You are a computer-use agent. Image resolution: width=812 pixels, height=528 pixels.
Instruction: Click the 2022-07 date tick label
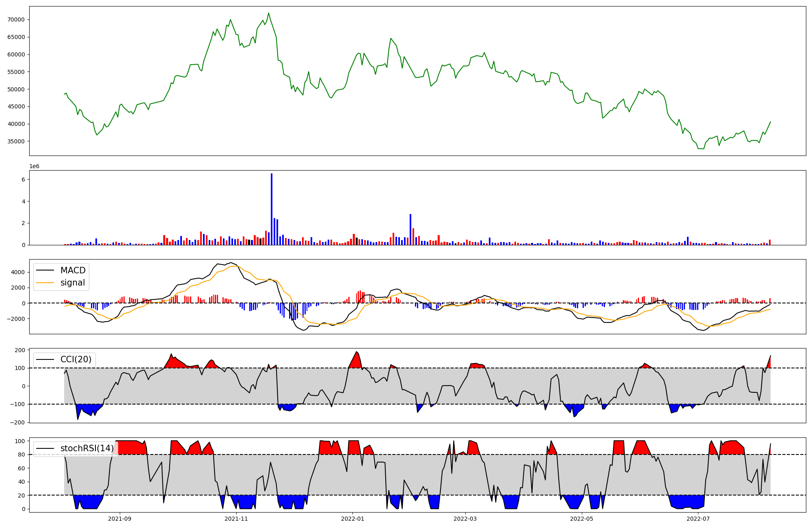(x=698, y=519)
